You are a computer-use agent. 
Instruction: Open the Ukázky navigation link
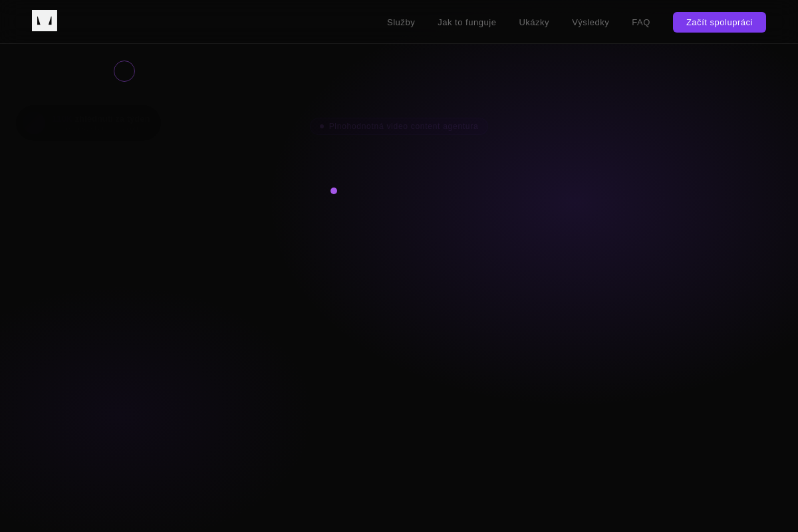point(534,22)
